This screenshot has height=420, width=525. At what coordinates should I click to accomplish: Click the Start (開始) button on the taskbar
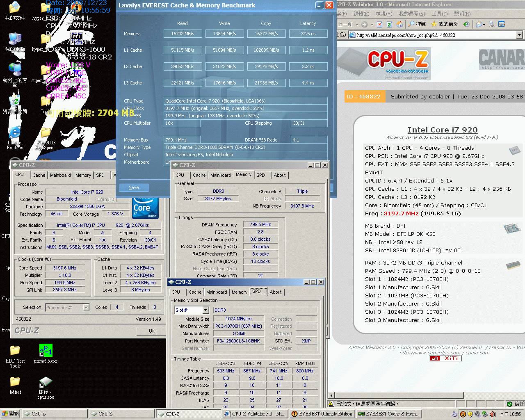(10, 414)
